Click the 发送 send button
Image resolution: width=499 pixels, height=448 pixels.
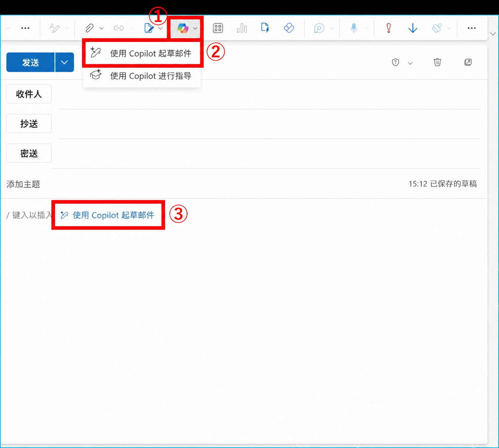tap(31, 62)
